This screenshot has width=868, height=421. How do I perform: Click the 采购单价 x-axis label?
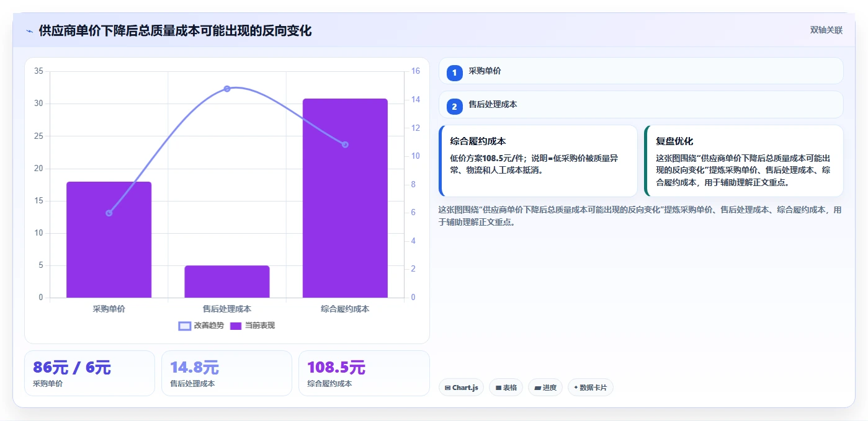click(x=109, y=309)
